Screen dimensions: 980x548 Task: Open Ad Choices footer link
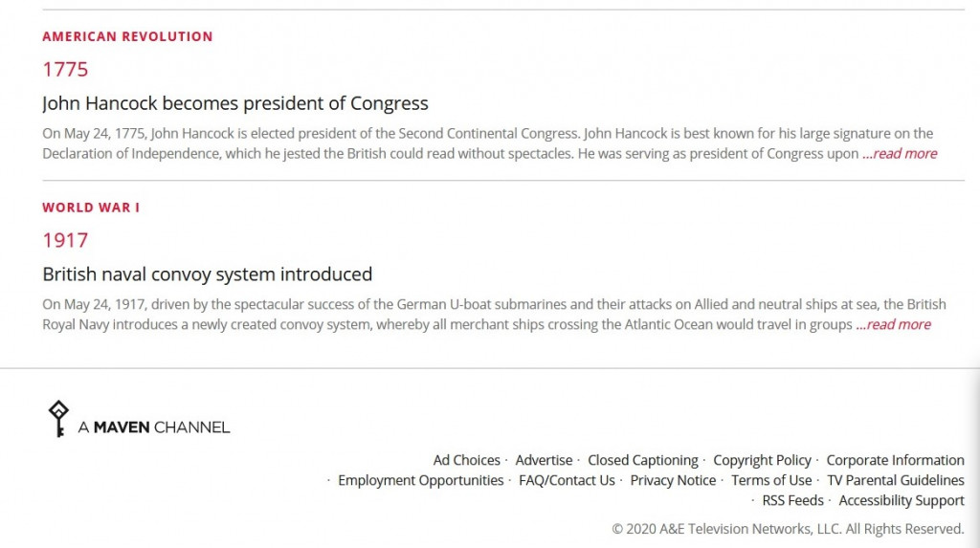[x=467, y=461]
